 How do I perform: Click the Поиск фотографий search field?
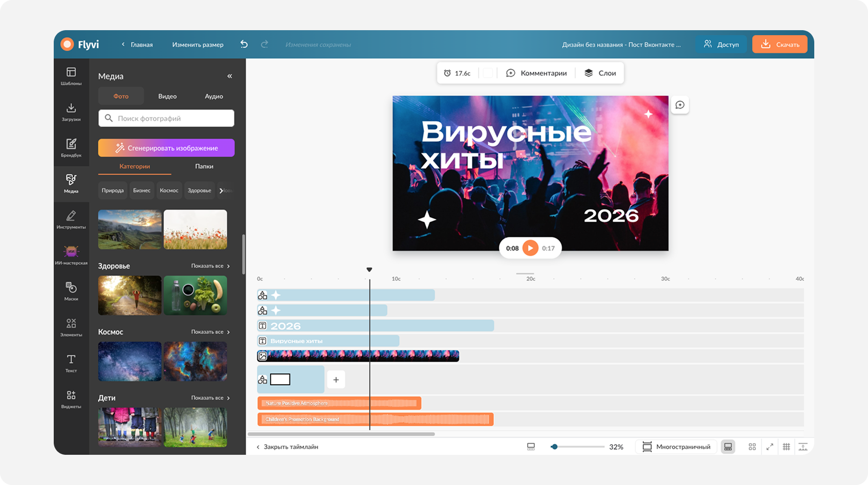[x=166, y=118]
